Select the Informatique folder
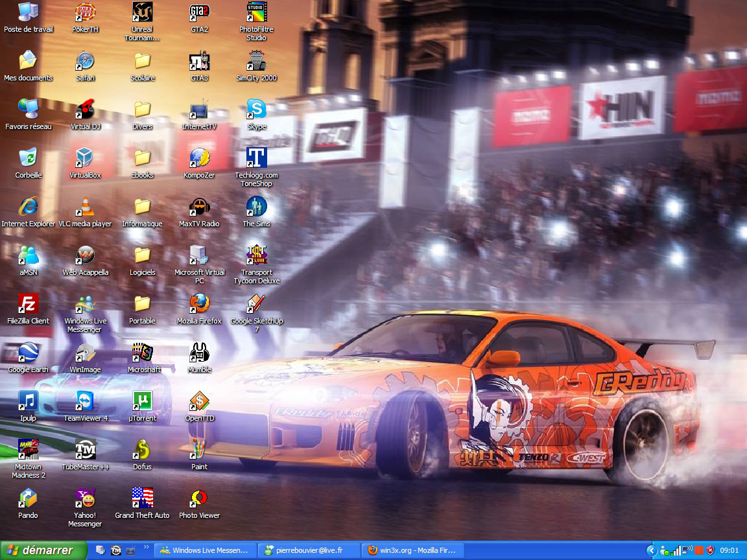Viewport: 747px width, 560px height. click(x=142, y=207)
